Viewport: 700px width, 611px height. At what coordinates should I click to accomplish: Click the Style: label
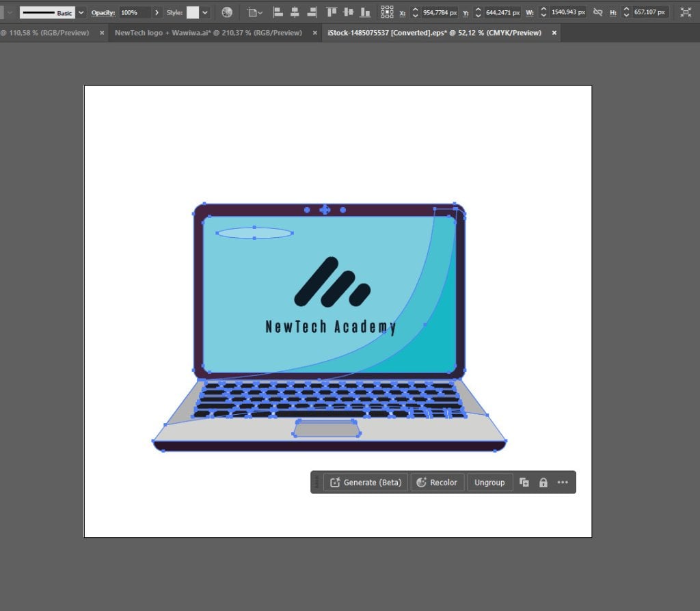174,12
